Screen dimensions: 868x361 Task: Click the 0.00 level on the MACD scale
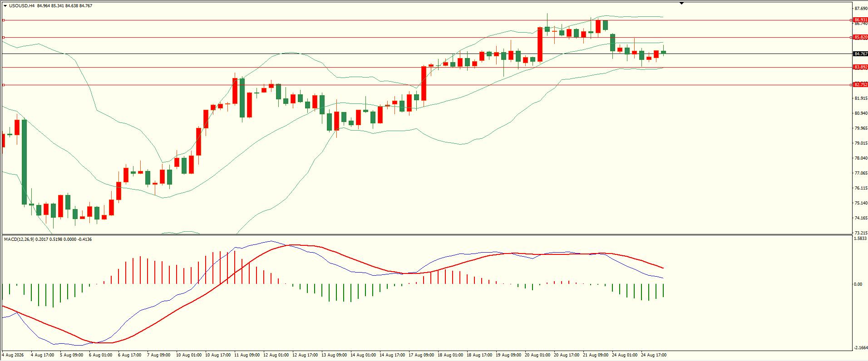click(x=858, y=284)
